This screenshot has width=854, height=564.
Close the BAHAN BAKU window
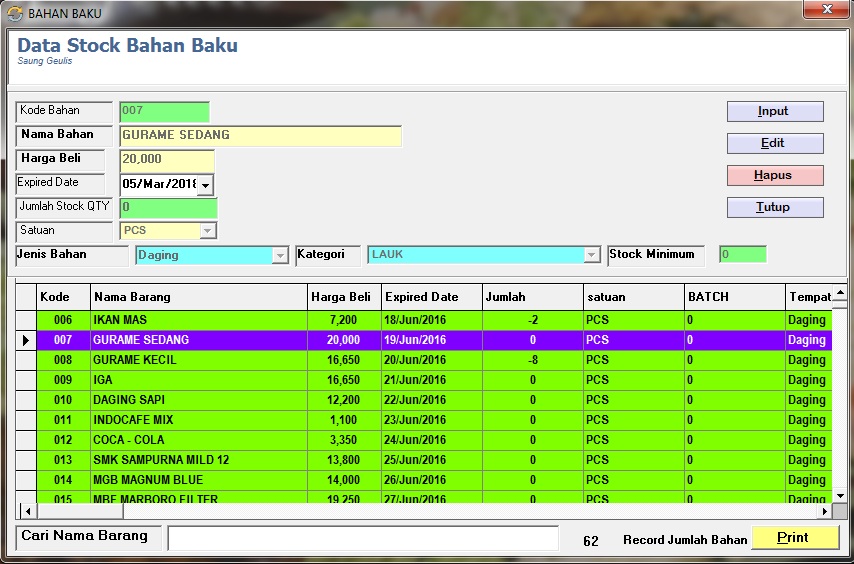point(827,9)
